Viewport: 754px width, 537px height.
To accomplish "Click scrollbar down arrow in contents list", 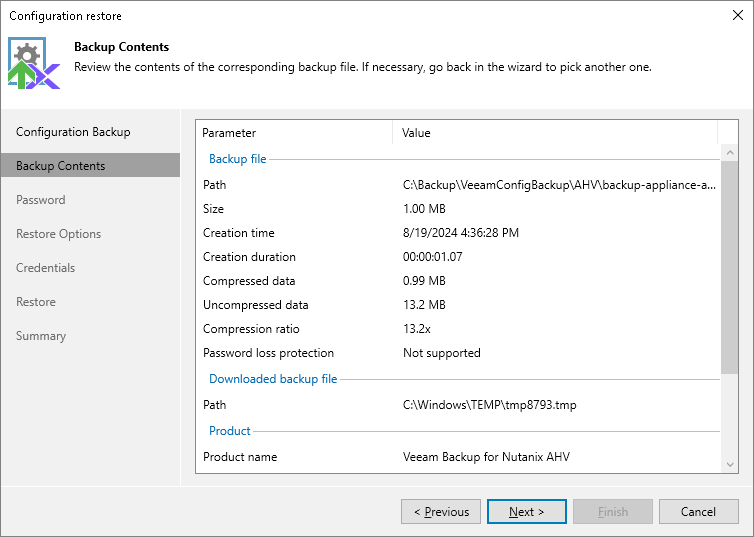I will tap(729, 465).
